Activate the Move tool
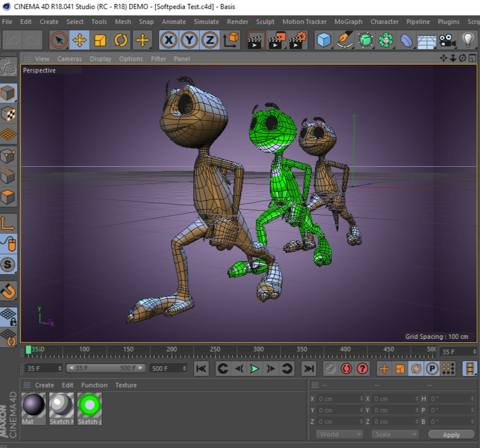480x448 pixels. pyautogui.click(x=79, y=40)
